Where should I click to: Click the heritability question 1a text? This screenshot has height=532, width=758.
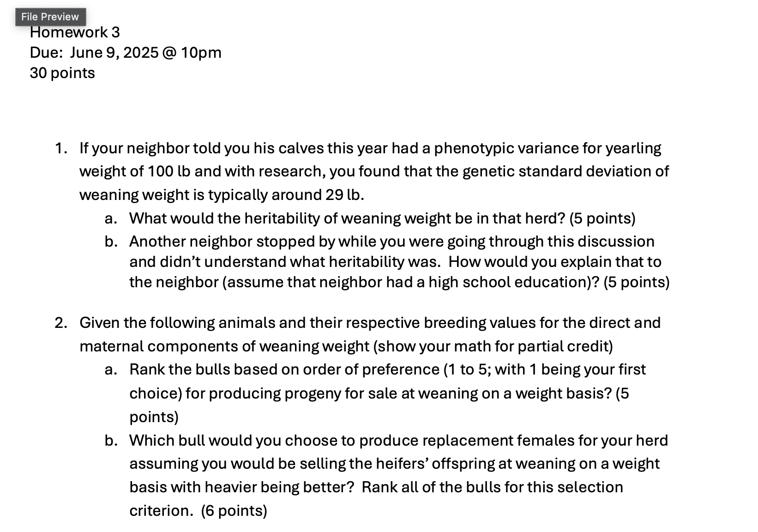382,218
